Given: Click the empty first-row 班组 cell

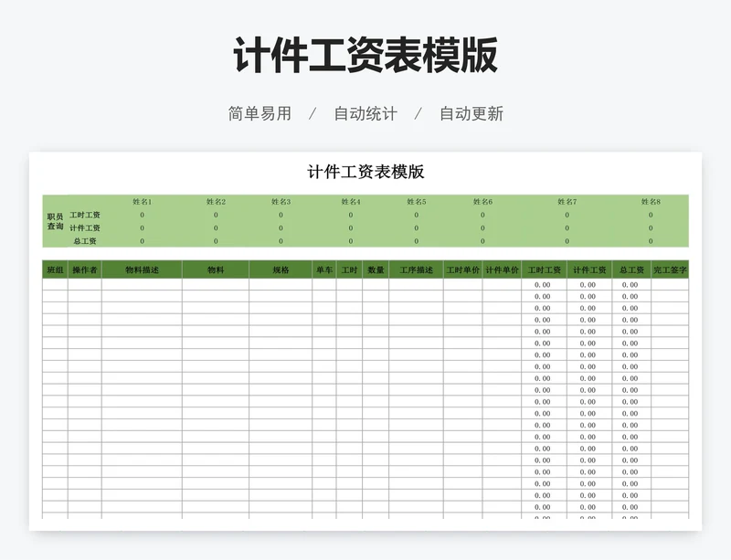Looking at the screenshot, I should (x=55, y=284).
